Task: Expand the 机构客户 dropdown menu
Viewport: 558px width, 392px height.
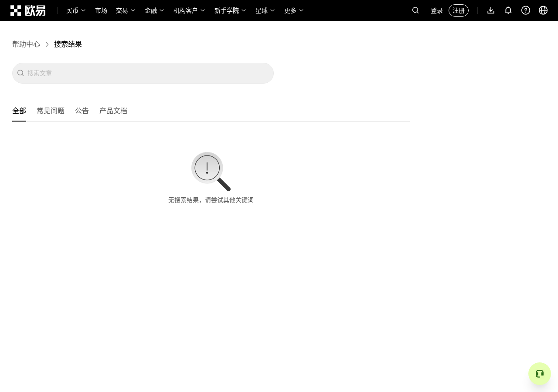Action: 189,10
